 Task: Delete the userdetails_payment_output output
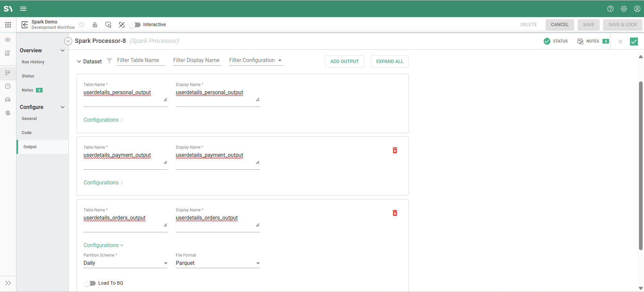[x=395, y=151]
